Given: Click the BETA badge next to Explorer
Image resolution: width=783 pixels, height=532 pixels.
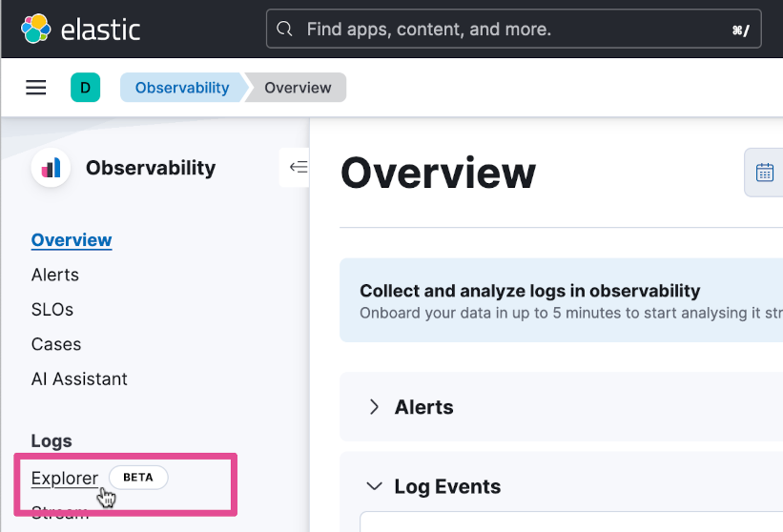Looking at the screenshot, I should (x=138, y=478).
